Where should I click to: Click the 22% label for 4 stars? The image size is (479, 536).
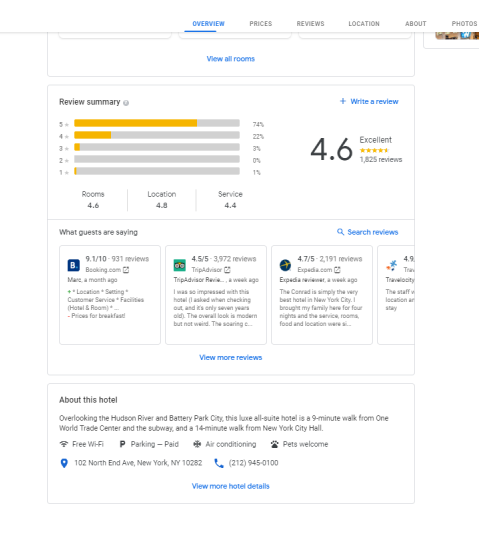pyautogui.click(x=258, y=136)
